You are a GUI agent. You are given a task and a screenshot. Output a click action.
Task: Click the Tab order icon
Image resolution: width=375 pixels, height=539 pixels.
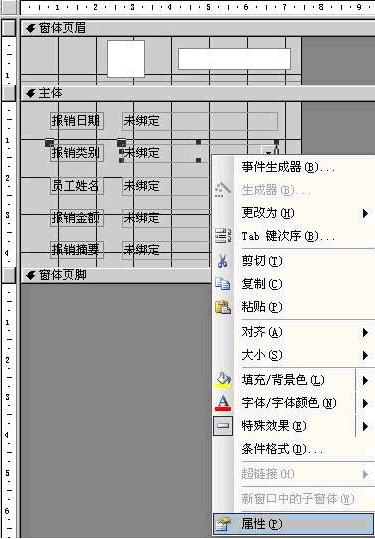223,236
